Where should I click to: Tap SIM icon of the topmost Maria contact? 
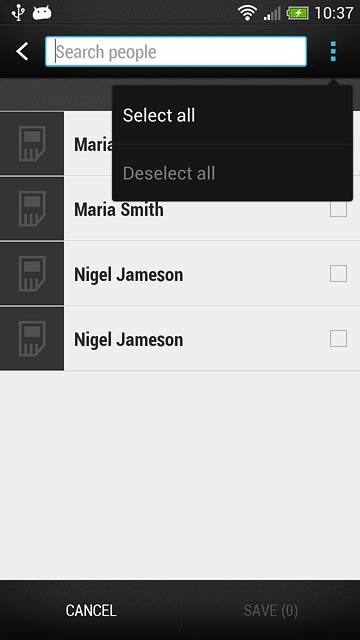coord(32,144)
